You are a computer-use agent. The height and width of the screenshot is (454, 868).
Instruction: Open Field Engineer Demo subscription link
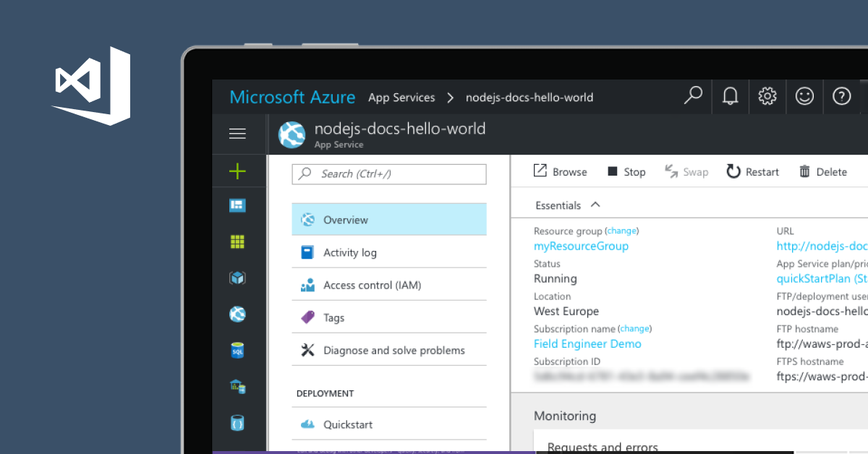(x=587, y=344)
